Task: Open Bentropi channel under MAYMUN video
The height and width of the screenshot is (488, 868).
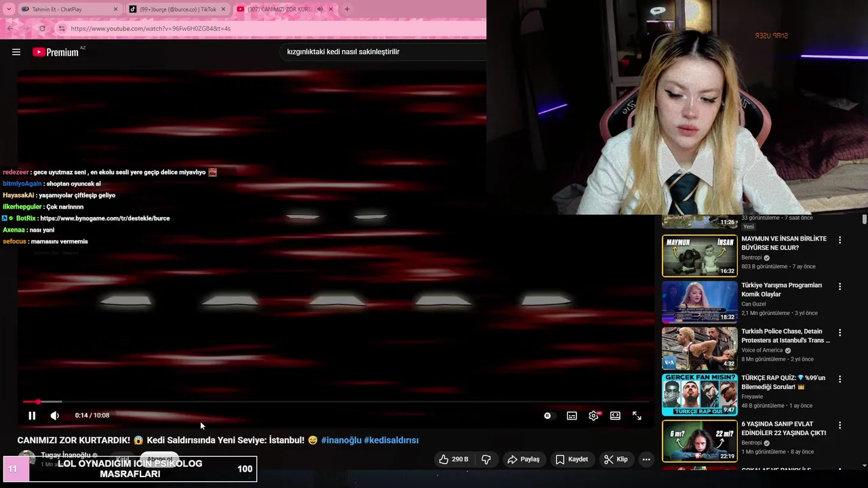Action: (x=751, y=258)
